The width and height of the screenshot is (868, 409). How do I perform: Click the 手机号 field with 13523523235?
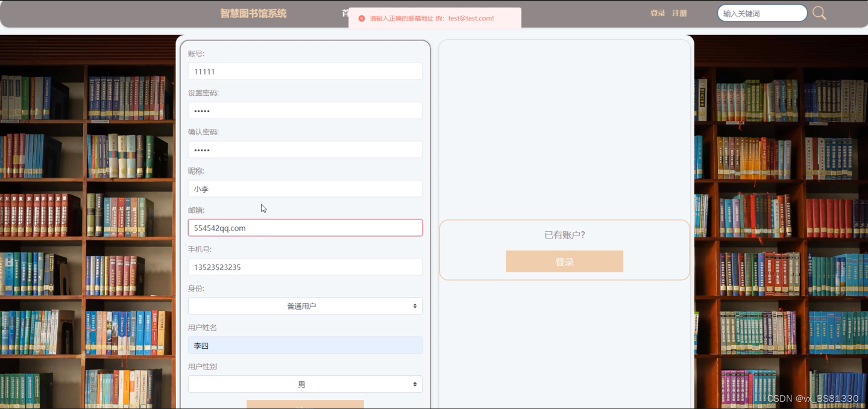305,267
